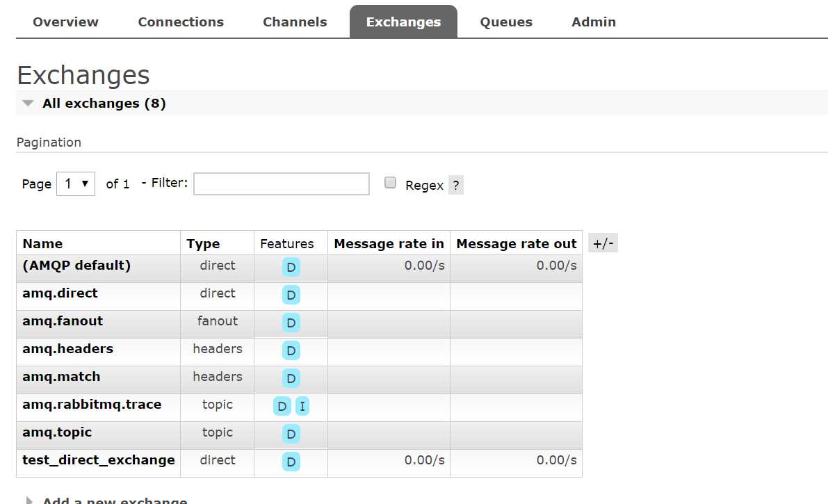Click the +/- column selector button
The width and height of the screenshot is (828, 504).
tap(603, 243)
